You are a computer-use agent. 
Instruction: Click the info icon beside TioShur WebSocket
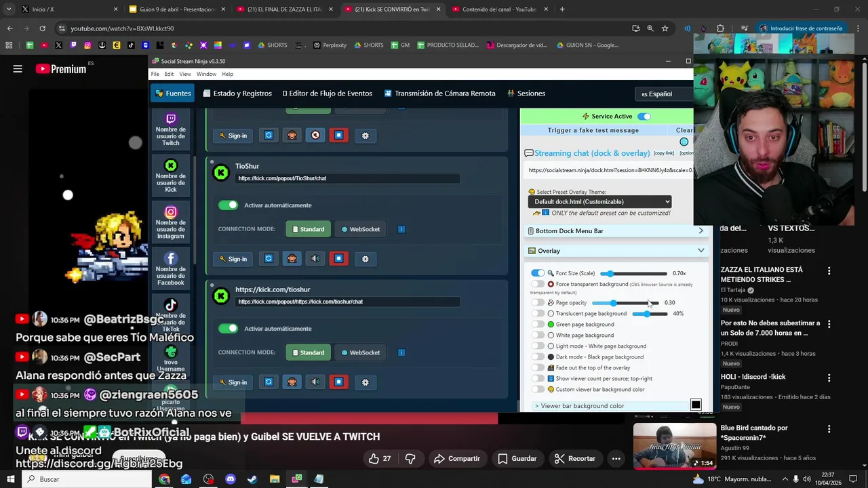pyautogui.click(x=401, y=229)
